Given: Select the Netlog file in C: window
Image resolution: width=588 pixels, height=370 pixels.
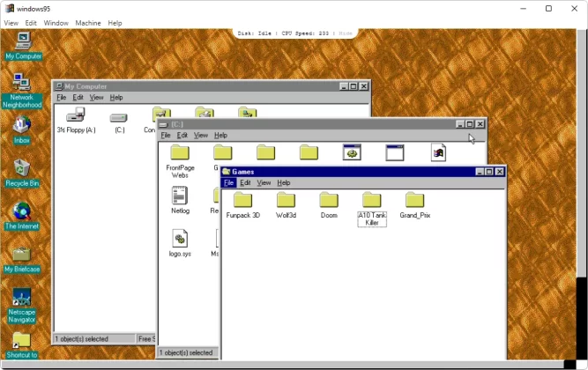Looking at the screenshot, I should 180,200.
